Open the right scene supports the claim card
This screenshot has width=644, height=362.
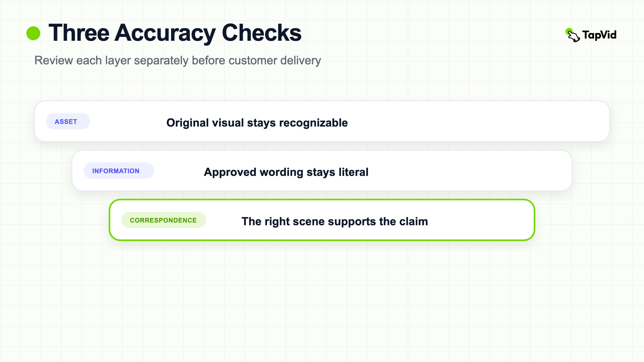coord(322,220)
